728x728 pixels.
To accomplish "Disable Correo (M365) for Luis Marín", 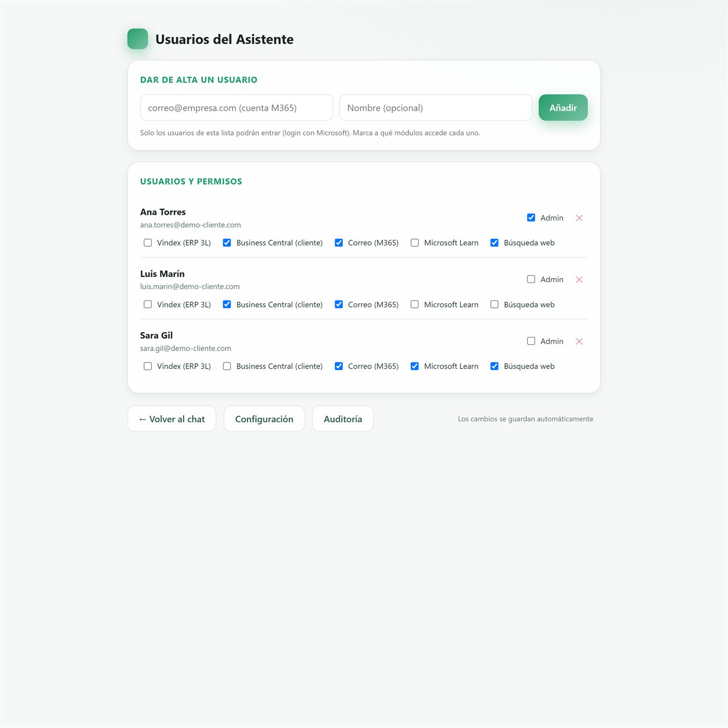I will (x=339, y=304).
